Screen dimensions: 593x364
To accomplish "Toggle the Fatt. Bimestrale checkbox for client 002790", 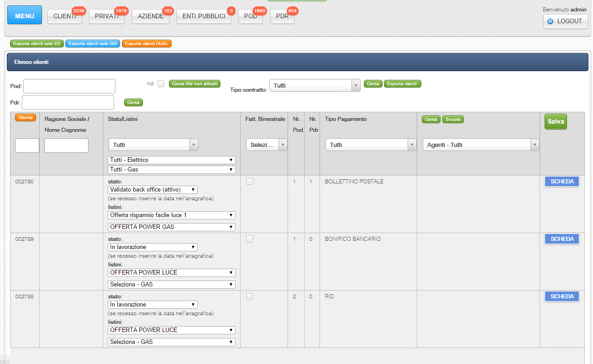I will coord(249,182).
